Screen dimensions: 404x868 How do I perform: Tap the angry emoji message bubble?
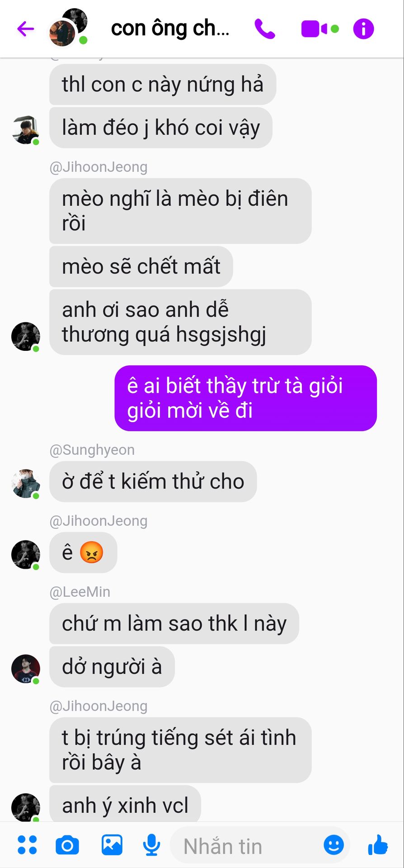(x=83, y=552)
